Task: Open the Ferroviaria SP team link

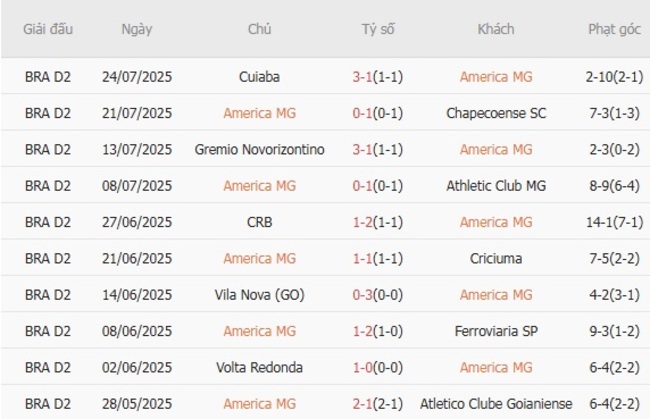Action: 495,331
